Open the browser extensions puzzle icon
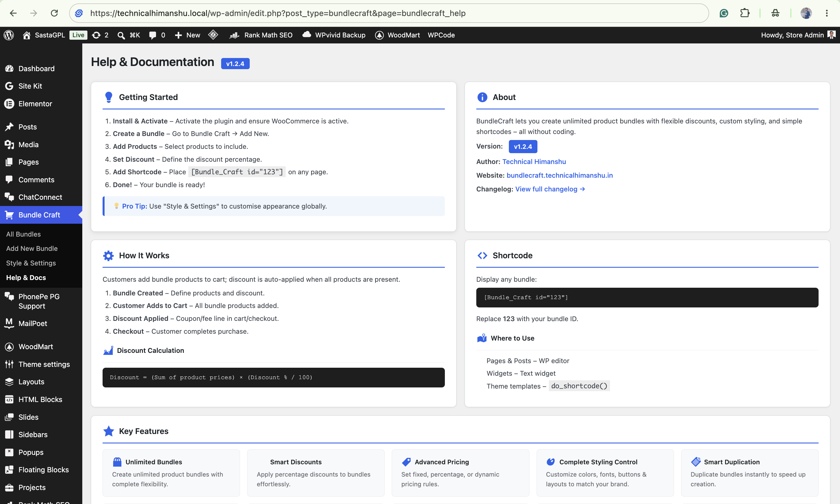The height and width of the screenshot is (504, 840). [745, 13]
